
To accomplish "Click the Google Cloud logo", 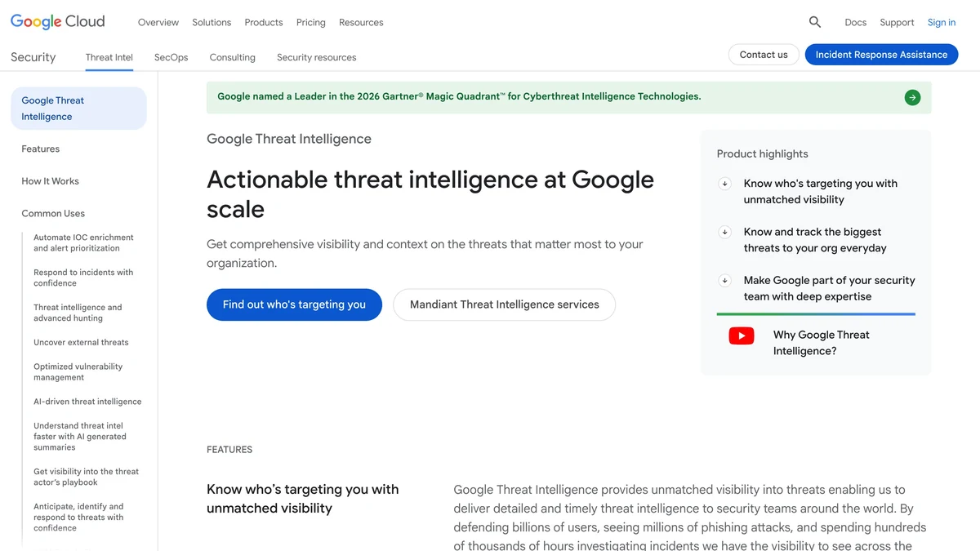I will 57,22.
